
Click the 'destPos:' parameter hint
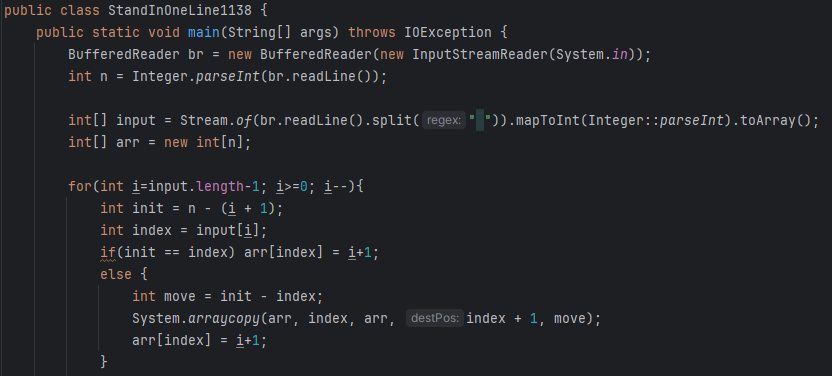(x=435, y=319)
